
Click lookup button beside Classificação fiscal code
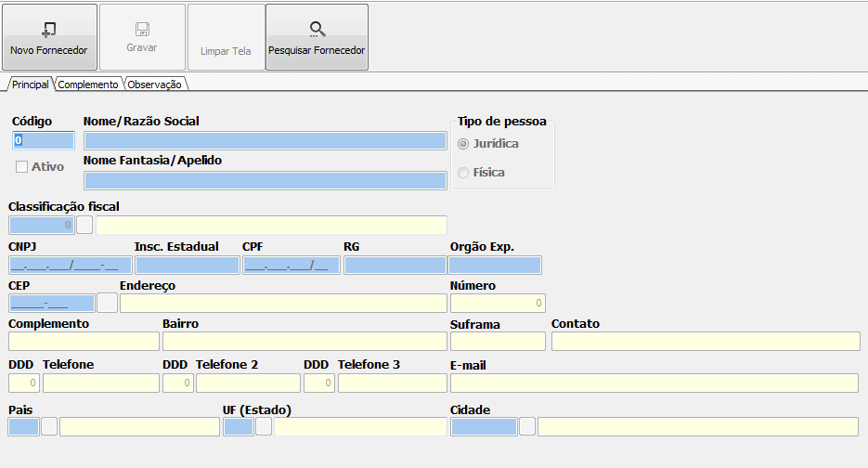pos(84,225)
